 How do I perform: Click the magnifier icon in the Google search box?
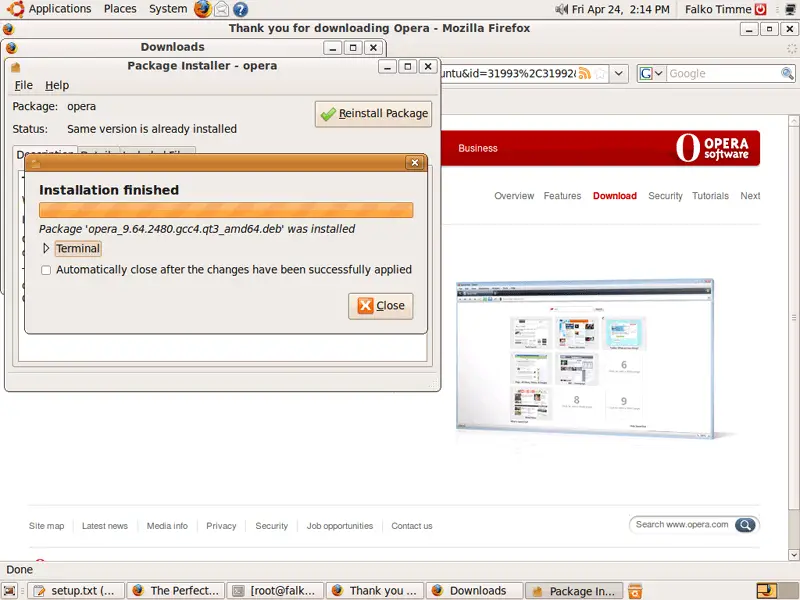click(x=787, y=73)
